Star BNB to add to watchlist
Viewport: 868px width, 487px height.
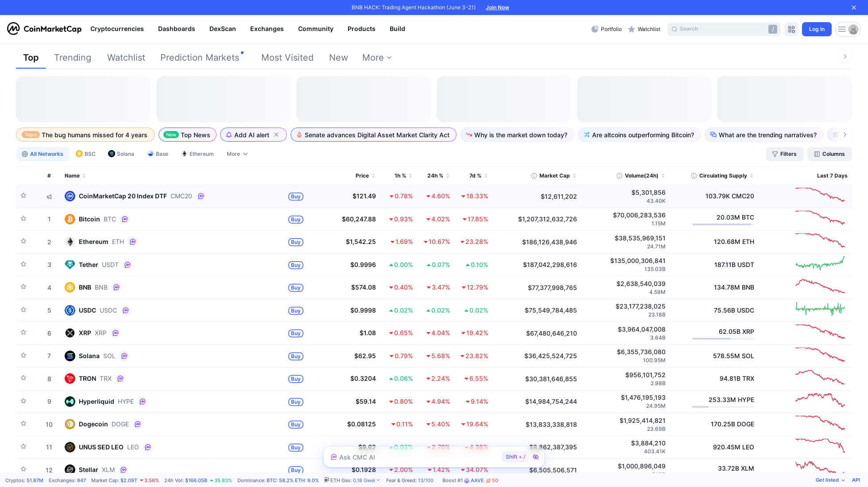tap(23, 286)
